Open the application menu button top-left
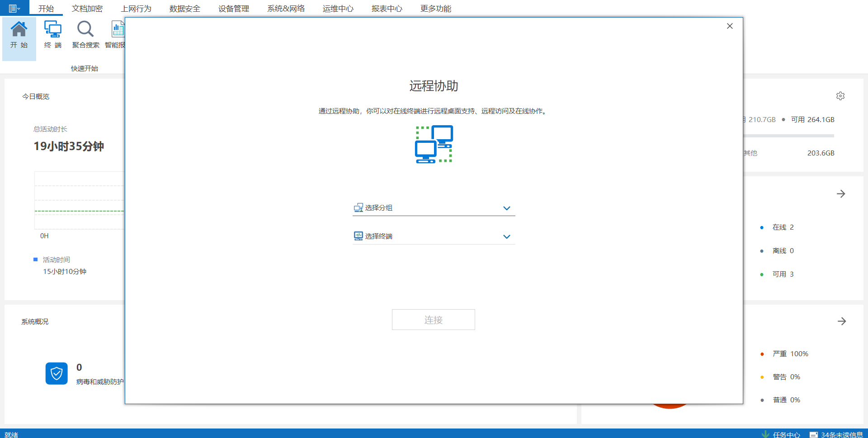This screenshot has height=438, width=868. pos(14,8)
